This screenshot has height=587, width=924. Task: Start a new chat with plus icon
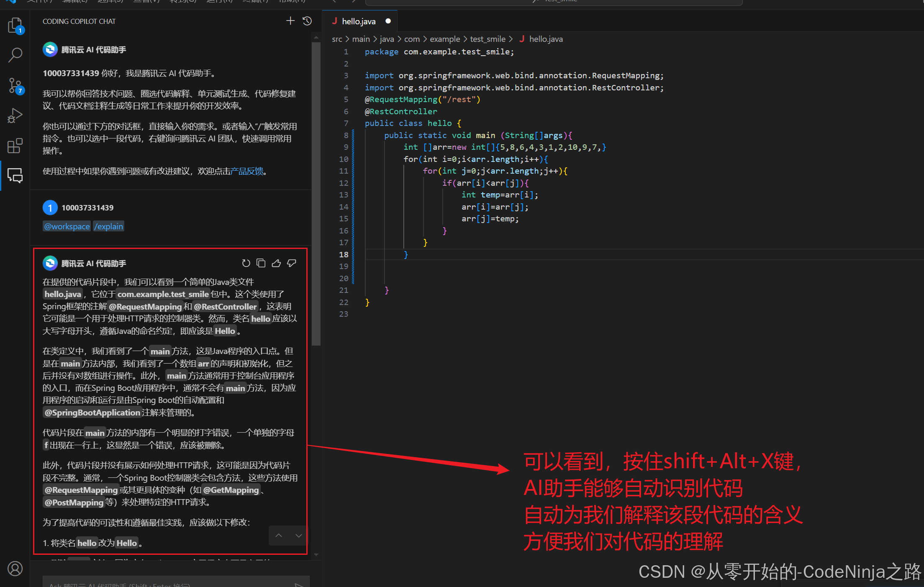pos(290,21)
